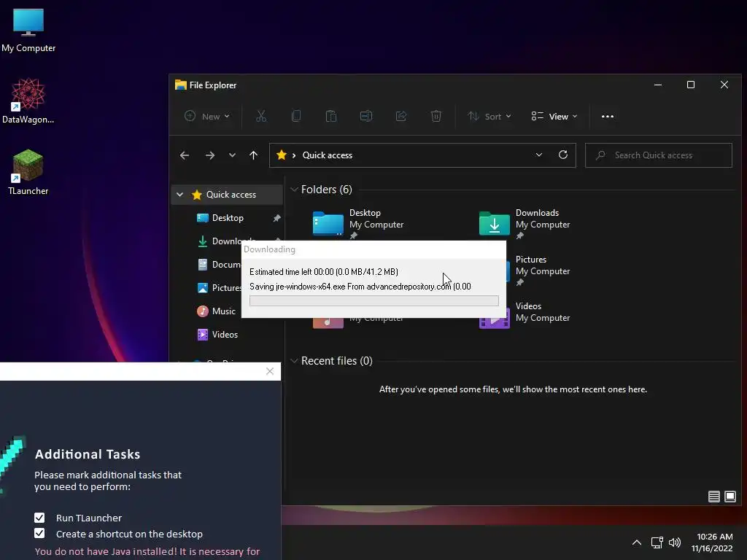Go forward with the right arrow
Viewport: 747px width, 560px height.
click(209, 155)
